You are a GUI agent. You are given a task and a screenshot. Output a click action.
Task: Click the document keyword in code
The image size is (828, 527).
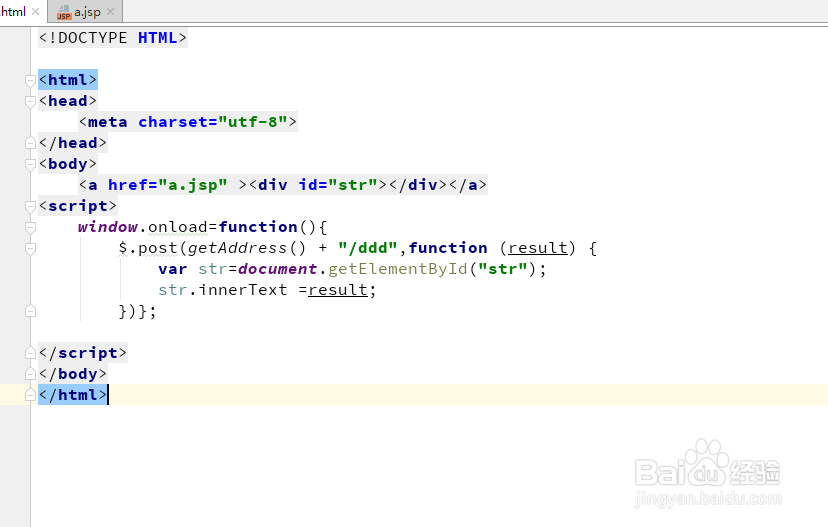[x=278, y=269]
